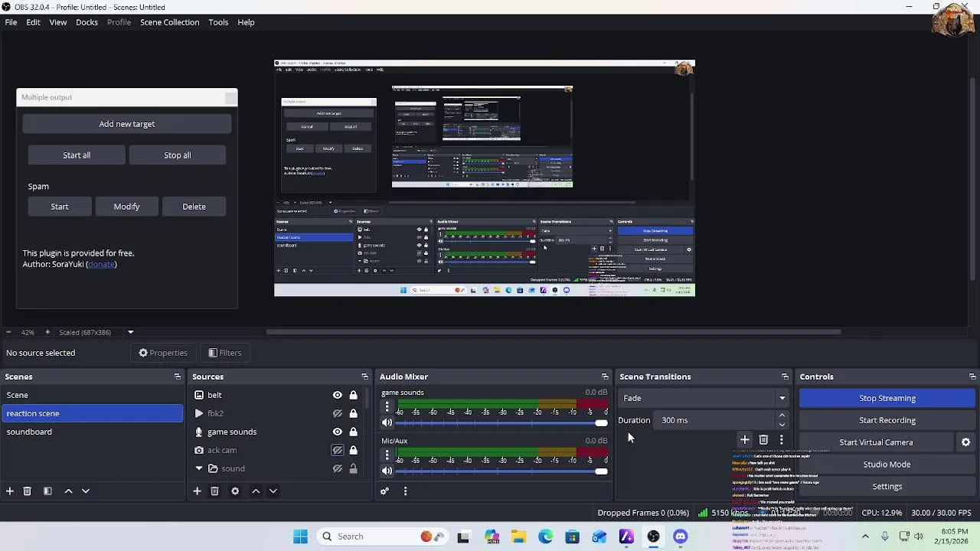Viewport: 980px width, 551px height.
Task: Move scene down with the down arrow
Action: [x=86, y=491]
